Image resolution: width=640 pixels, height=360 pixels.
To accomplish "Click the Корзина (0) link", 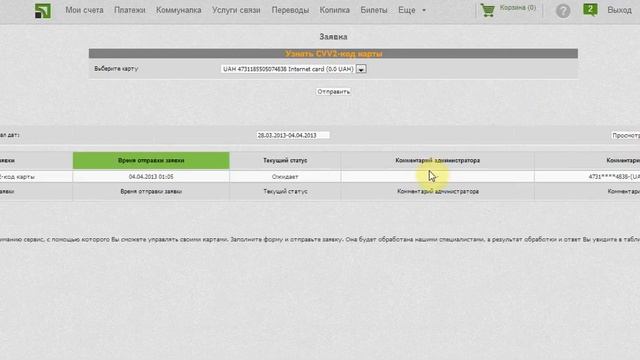I will (x=518, y=8).
